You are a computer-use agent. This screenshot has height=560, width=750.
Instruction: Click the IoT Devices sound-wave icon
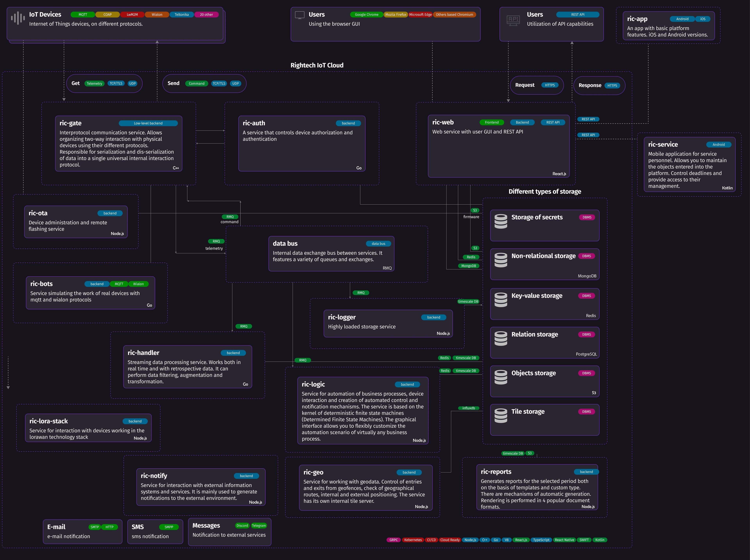pos(18,18)
